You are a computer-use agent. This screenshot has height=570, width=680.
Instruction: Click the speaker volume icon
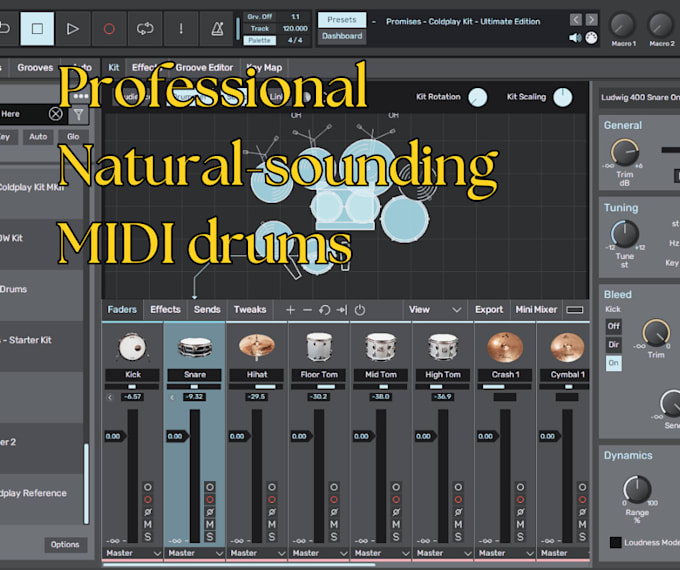click(x=575, y=38)
